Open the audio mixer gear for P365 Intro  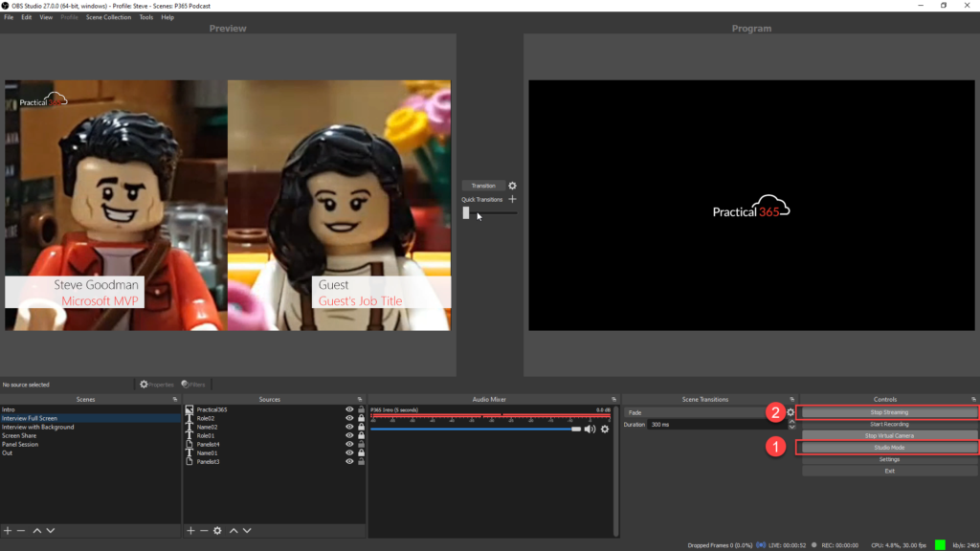[x=605, y=430]
